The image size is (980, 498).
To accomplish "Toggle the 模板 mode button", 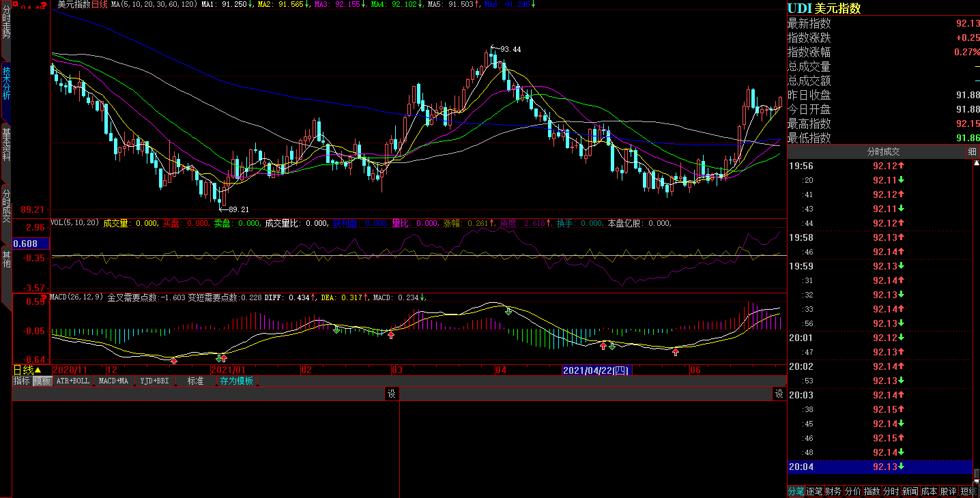I will pyautogui.click(x=42, y=381).
